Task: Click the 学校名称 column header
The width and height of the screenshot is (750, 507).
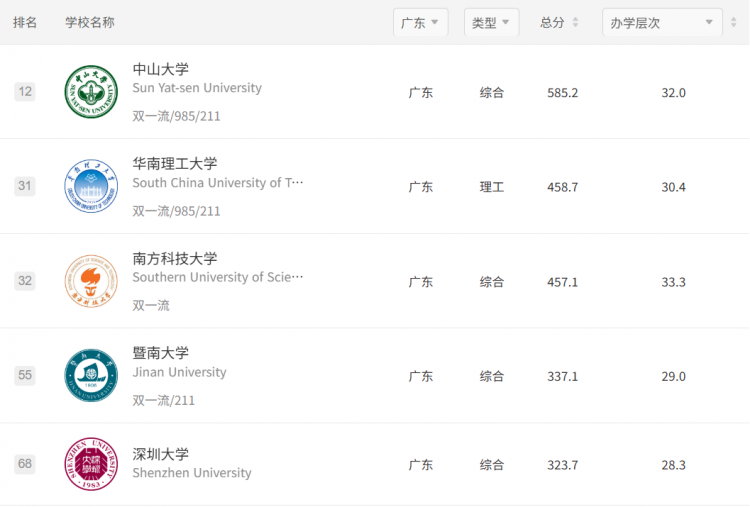Action: pyautogui.click(x=90, y=22)
